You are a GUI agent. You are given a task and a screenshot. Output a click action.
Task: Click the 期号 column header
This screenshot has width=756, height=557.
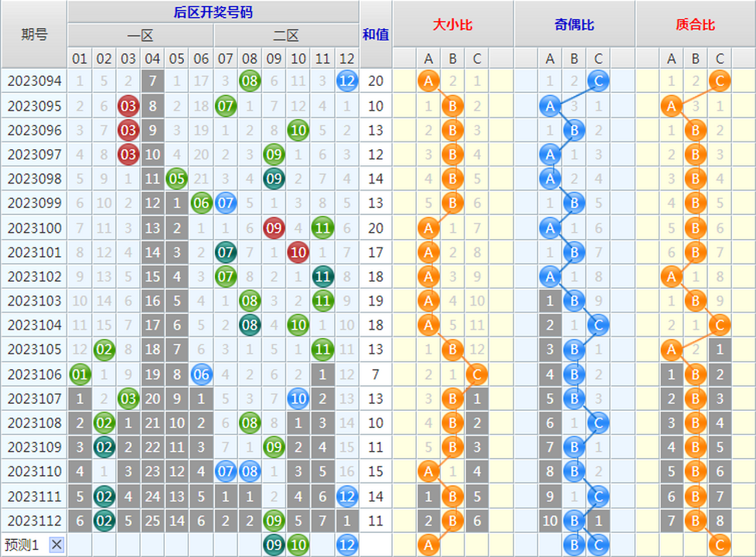pyautogui.click(x=34, y=34)
